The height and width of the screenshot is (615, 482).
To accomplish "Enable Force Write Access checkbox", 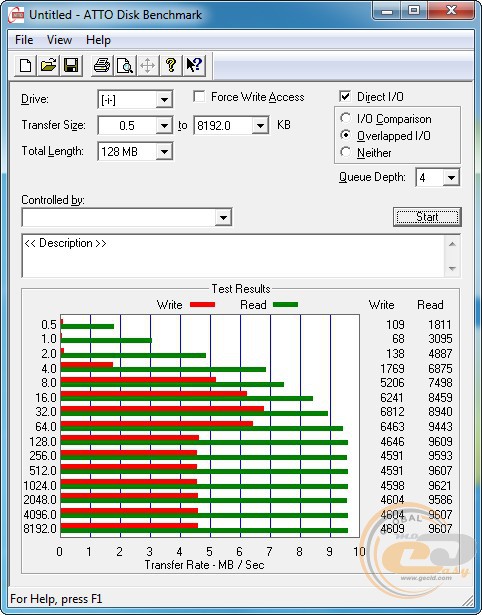I will [x=199, y=96].
